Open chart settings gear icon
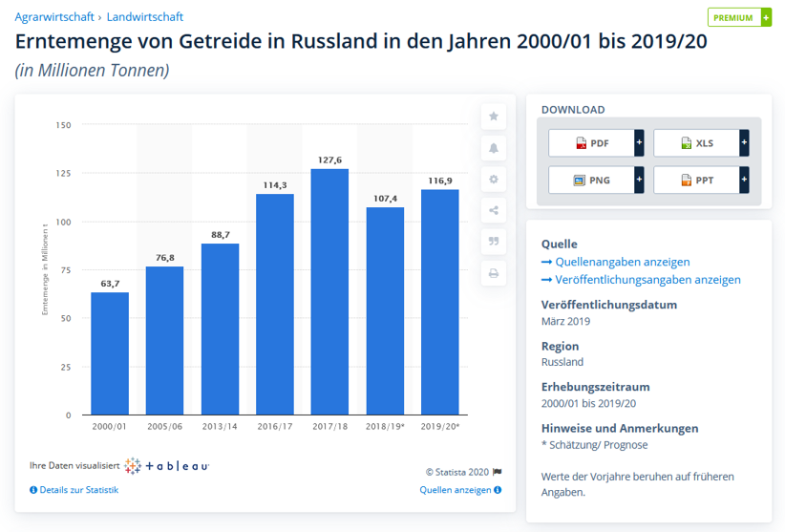The width and height of the screenshot is (785, 532). [x=493, y=180]
